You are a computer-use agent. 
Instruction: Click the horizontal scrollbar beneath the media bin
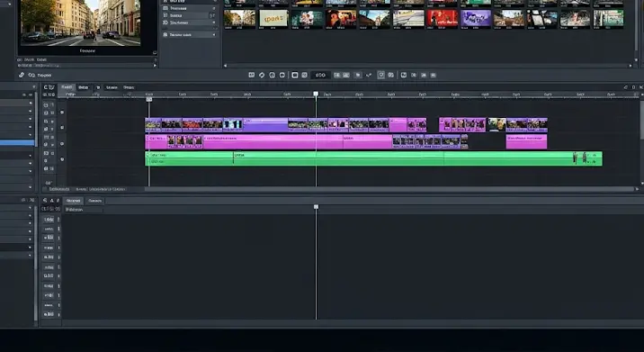click(x=427, y=66)
